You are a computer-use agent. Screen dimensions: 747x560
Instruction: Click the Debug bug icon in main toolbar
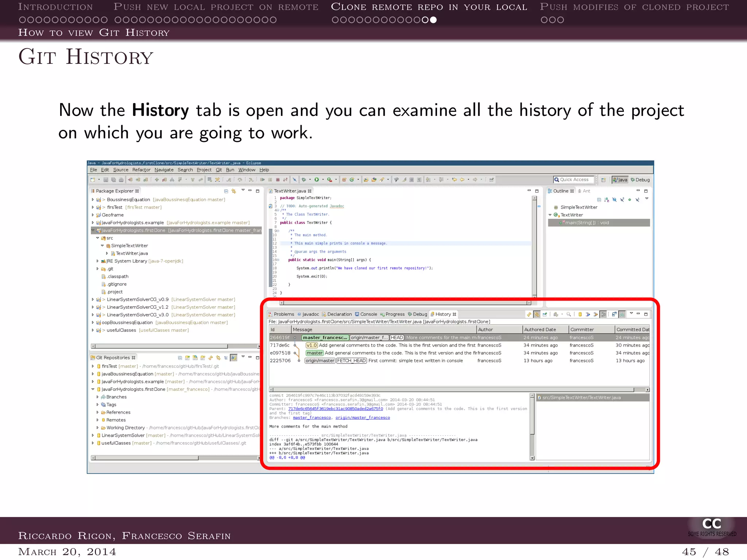pyautogui.click(x=303, y=180)
